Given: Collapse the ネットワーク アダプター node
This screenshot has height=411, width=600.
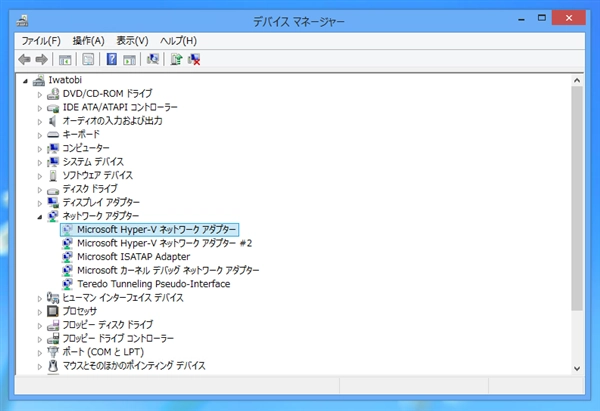Looking at the screenshot, I should pos(40,217).
